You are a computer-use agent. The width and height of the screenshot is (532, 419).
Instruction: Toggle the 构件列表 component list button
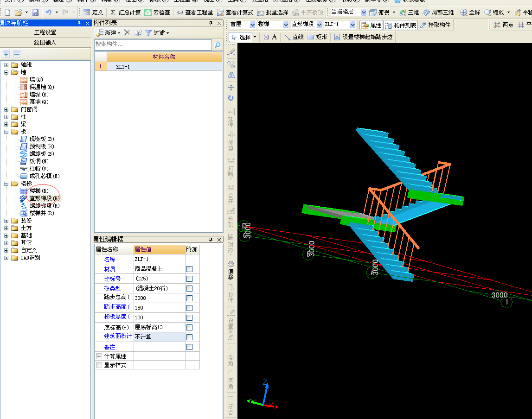[x=401, y=25]
